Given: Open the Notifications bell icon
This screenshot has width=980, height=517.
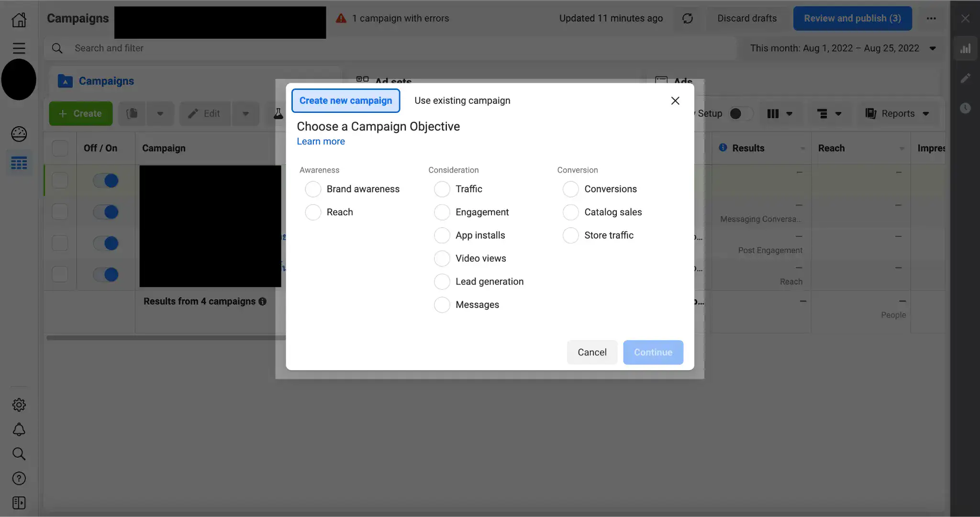Looking at the screenshot, I should (19, 429).
